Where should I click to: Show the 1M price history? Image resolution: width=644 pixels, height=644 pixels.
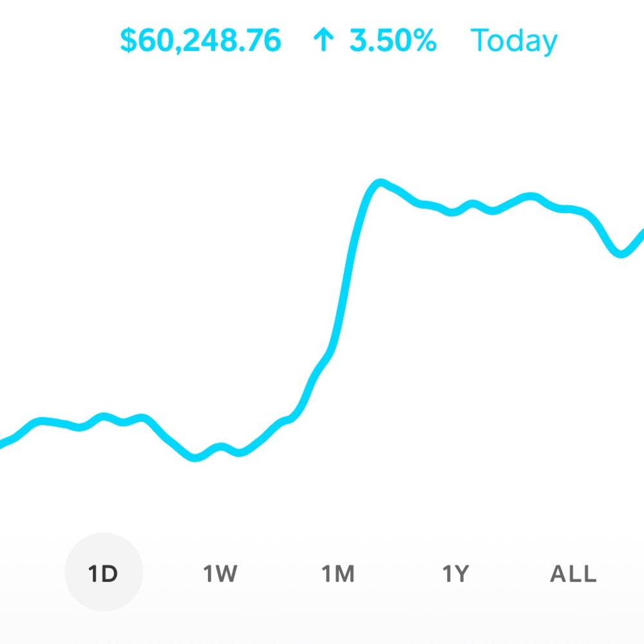click(x=338, y=573)
